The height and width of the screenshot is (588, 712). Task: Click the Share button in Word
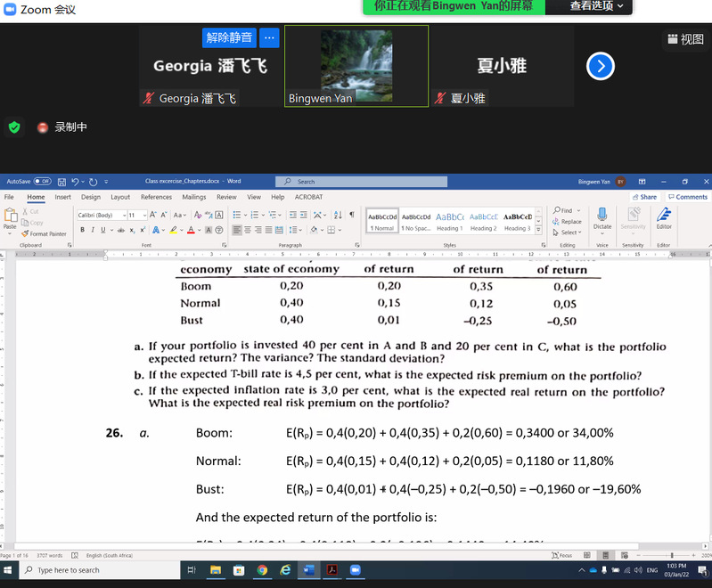click(644, 197)
